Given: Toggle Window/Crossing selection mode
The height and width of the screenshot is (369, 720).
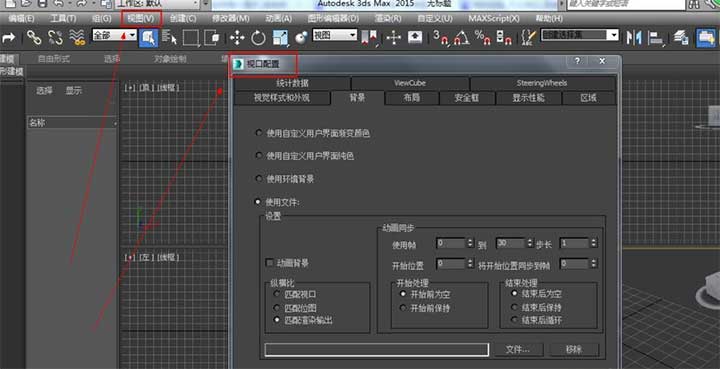Looking at the screenshot, I should 212,38.
